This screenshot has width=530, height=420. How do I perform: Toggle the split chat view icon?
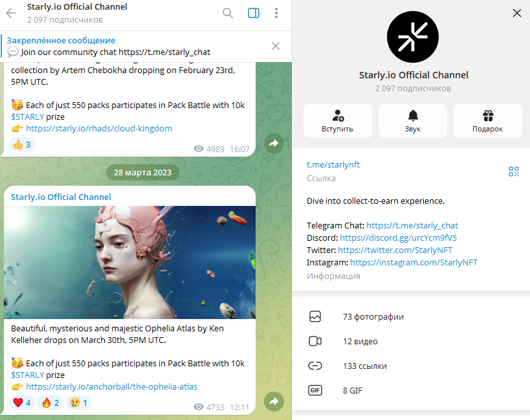pos(253,13)
